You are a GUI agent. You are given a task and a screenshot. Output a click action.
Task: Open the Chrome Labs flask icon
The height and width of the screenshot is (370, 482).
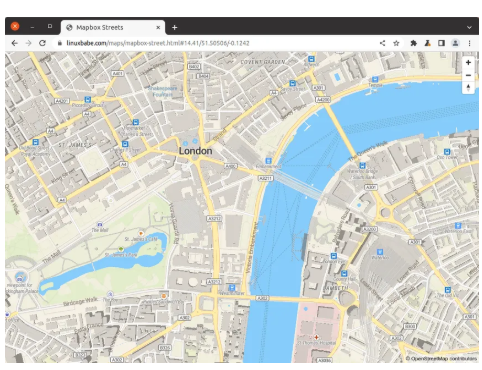427,43
